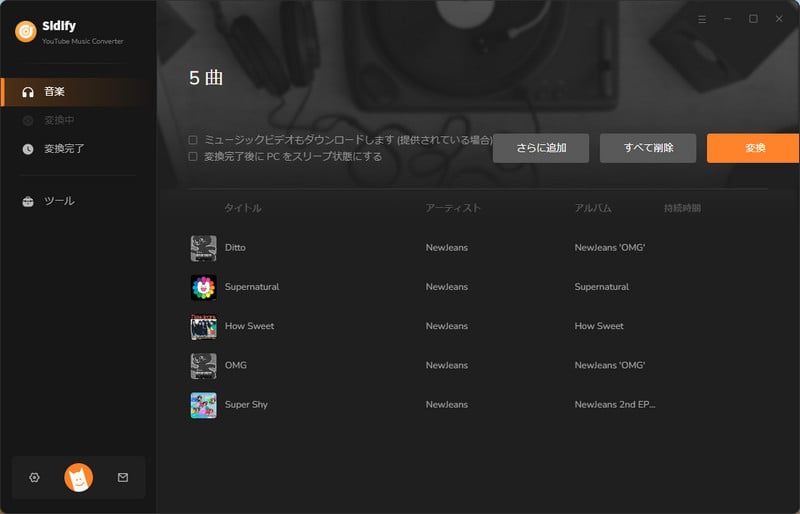Click the How Sweet track album cover
This screenshot has width=800, height=514.
coord(204,327)
